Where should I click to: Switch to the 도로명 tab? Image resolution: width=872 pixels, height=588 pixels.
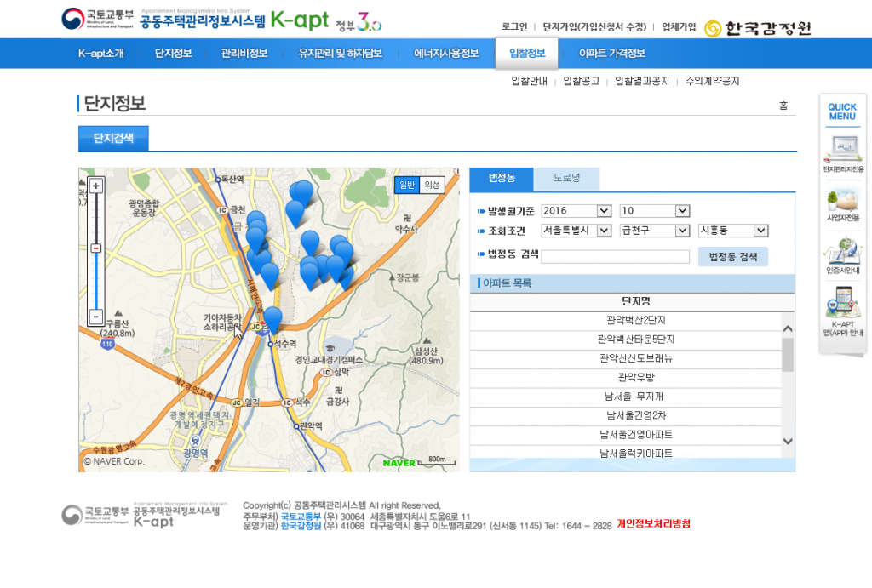(566, 179)
